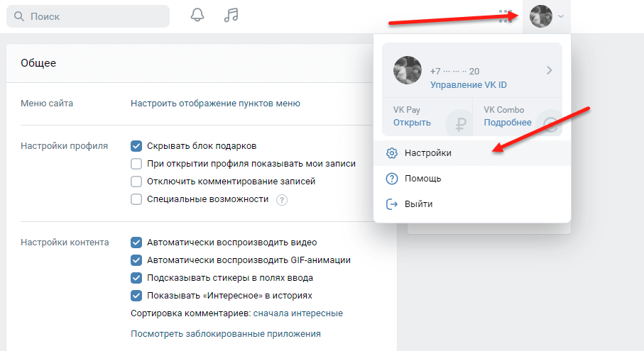Click the help hint icon near Специальные возможности
The width and height of the screenshot is (644, 351).
tap(282, 200)
